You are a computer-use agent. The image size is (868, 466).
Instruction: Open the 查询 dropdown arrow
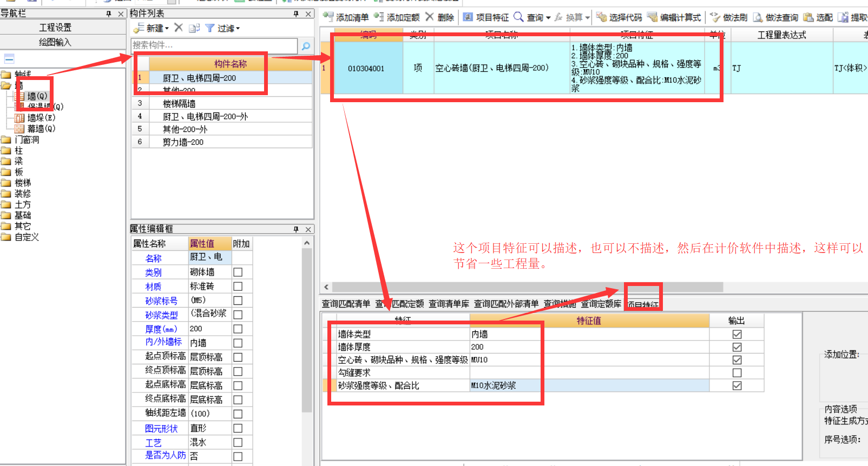pyautogui.click(x=548, y=18)
